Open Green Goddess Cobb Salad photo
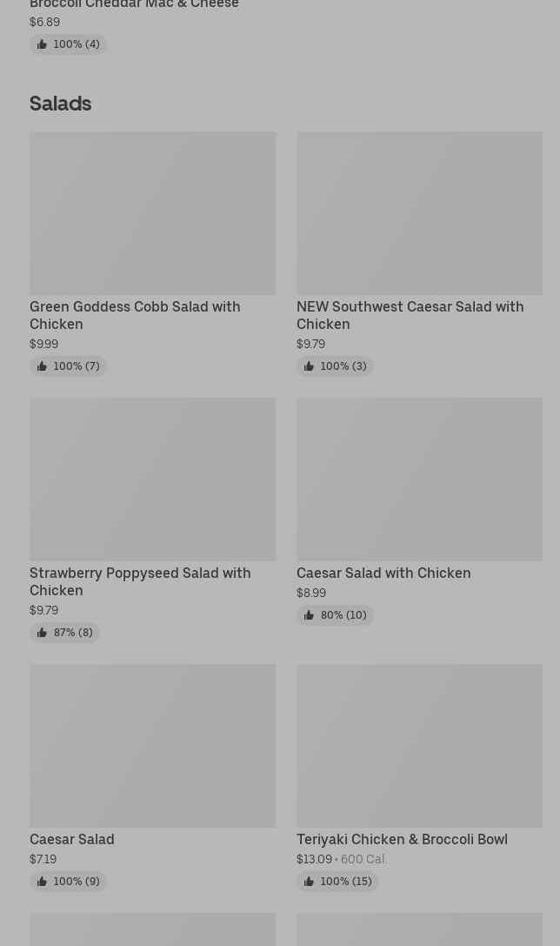Screen dimensions: 560x946 coord(152,213)
